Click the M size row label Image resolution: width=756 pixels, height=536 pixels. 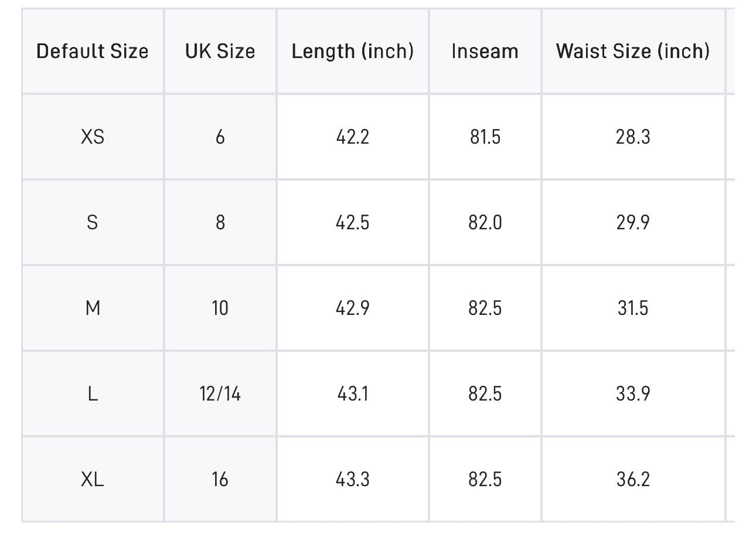tap(93, 308)
